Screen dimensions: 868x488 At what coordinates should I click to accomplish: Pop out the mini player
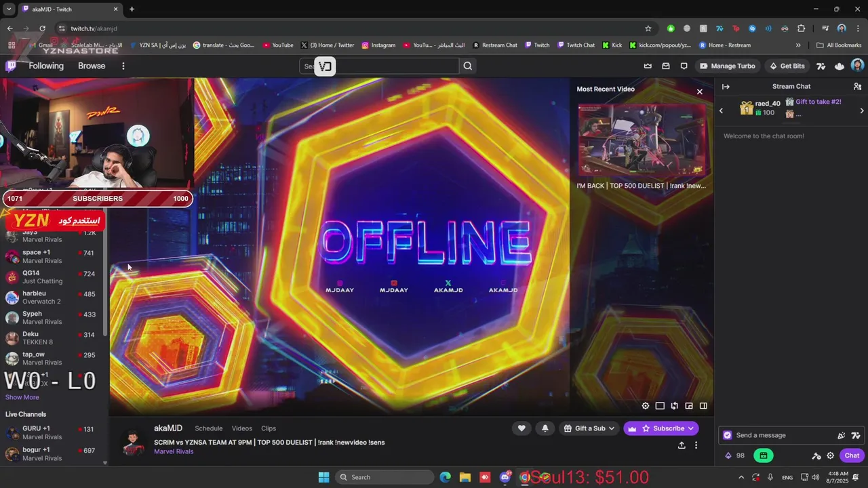[689, 406]
